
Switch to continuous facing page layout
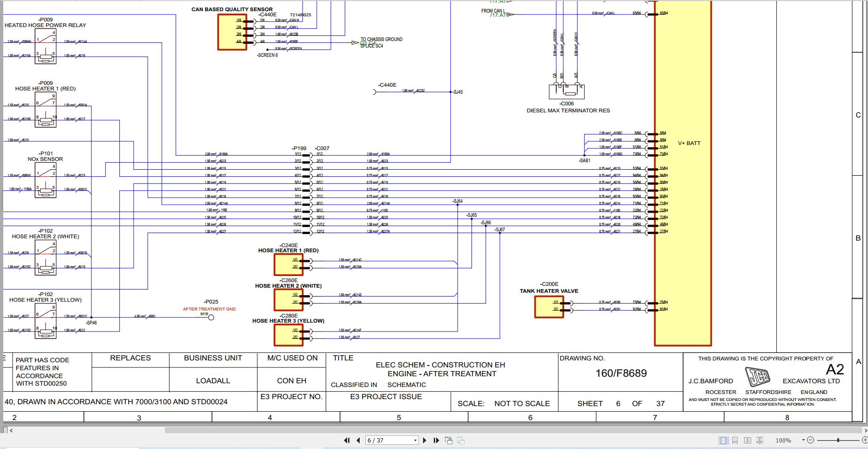(759, 440)
